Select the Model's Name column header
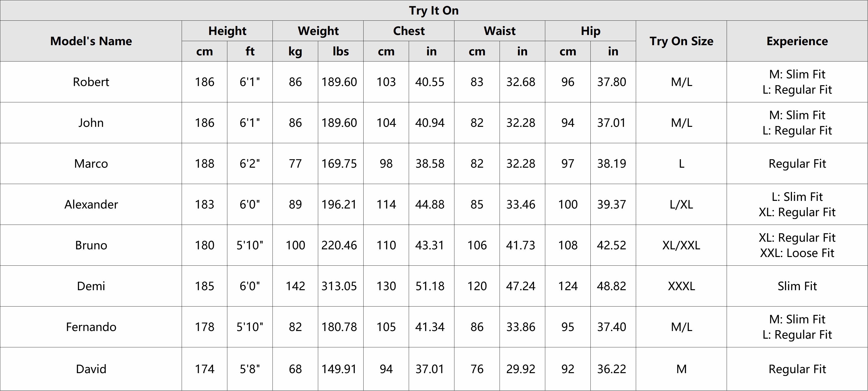The image size is (868, 391). [91, 41]
